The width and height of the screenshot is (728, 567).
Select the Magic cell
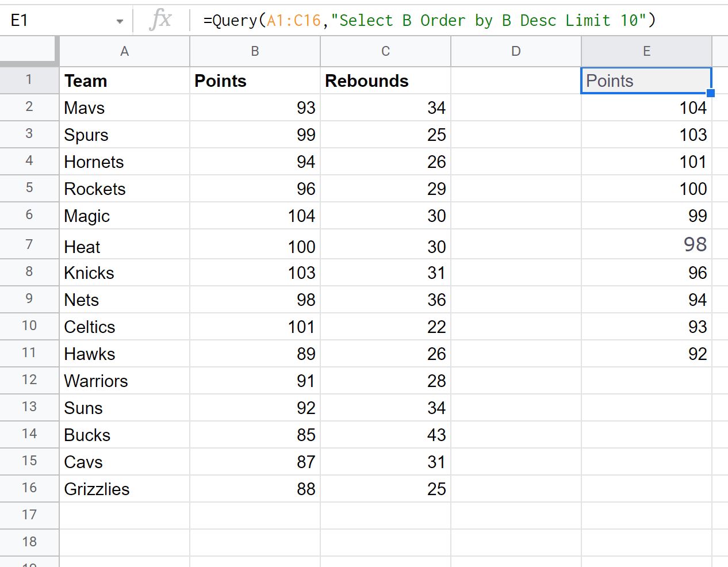coord(124,216)
